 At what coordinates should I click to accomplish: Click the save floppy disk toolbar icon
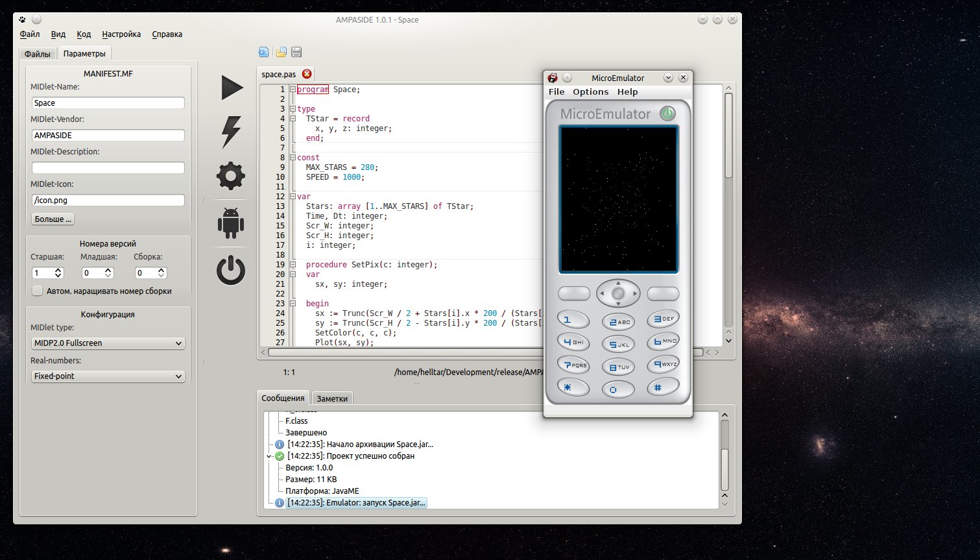click(x=296, y=53)
